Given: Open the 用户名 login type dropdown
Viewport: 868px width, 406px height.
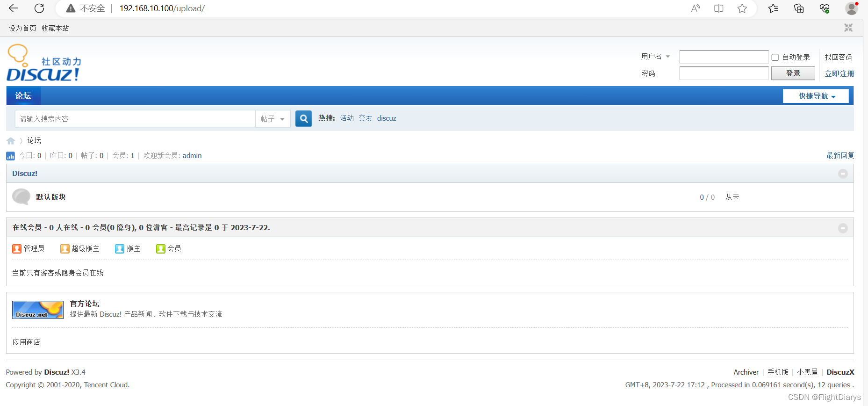Looking at the screenshot, I should tap(656, 57).
